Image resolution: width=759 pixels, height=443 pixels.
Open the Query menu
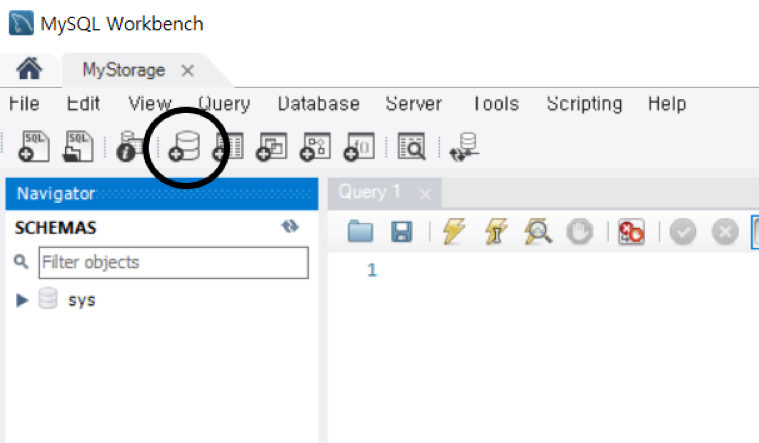click(x=224, y=104)
